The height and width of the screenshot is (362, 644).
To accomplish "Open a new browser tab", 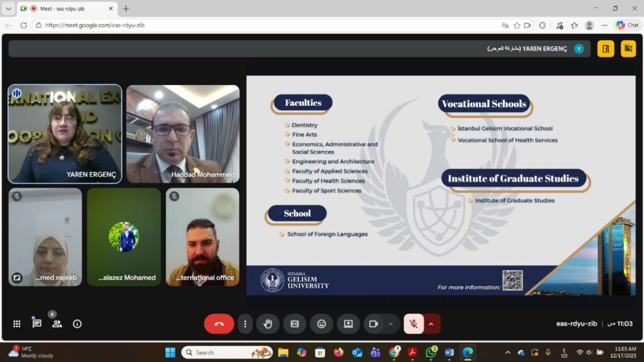I will [126, 9].
